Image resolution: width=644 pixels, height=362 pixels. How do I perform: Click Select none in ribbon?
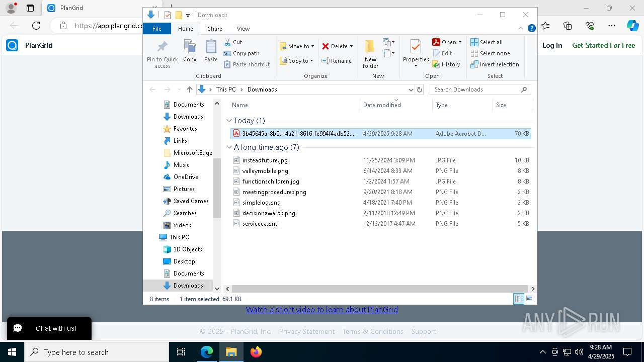point(490,53)
